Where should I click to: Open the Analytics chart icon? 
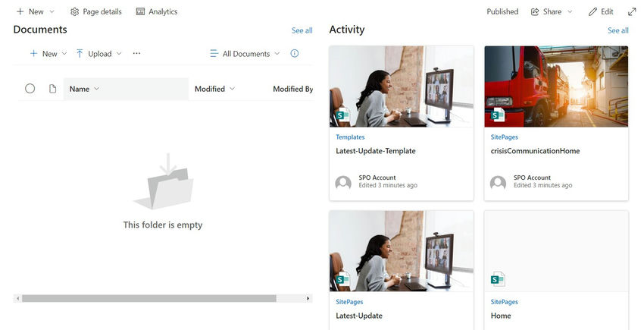140,12
